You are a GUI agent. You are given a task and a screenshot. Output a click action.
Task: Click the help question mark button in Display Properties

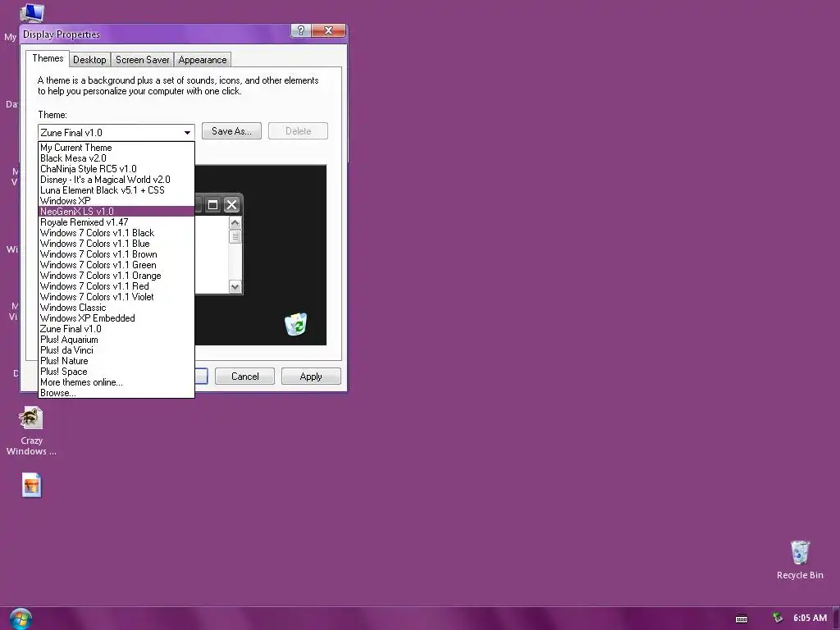click(300, 30)
